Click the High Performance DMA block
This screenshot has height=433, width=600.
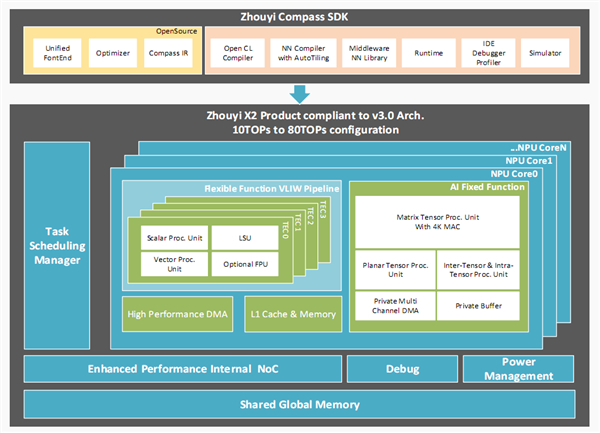[178, 314]
